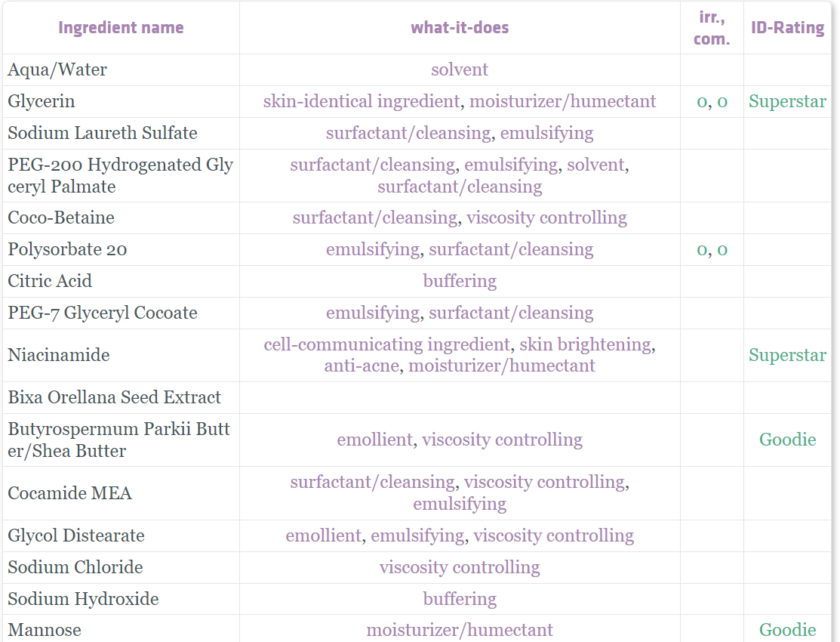The height and width of the screenshot is (642, 840).
Task: Click Superstar rating in Glycerin row
Action: (787, 101)
